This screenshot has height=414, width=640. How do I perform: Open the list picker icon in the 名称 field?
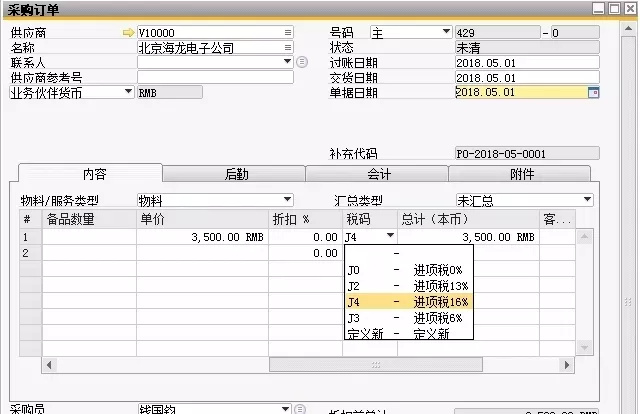click(x=288, y=48)
